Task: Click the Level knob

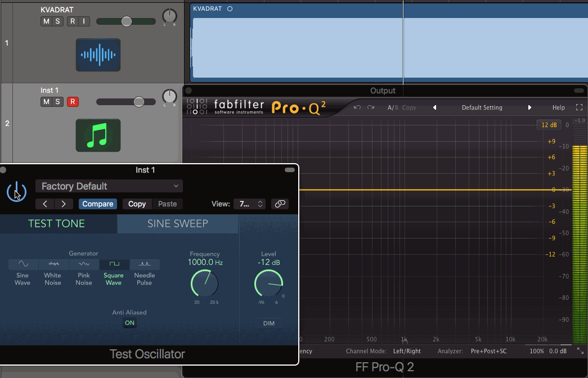Action: 268,283
